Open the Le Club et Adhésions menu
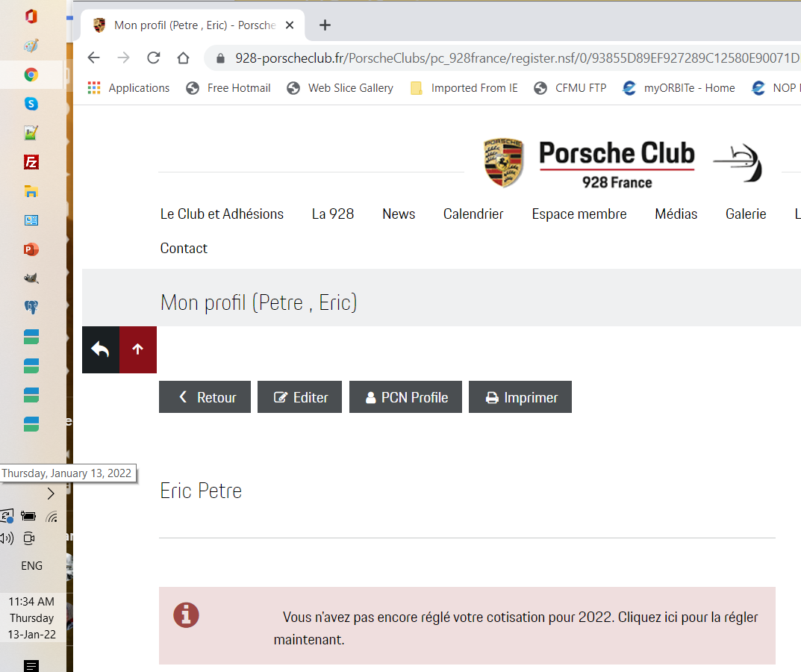Screen dimensions: 801x672 222,214
